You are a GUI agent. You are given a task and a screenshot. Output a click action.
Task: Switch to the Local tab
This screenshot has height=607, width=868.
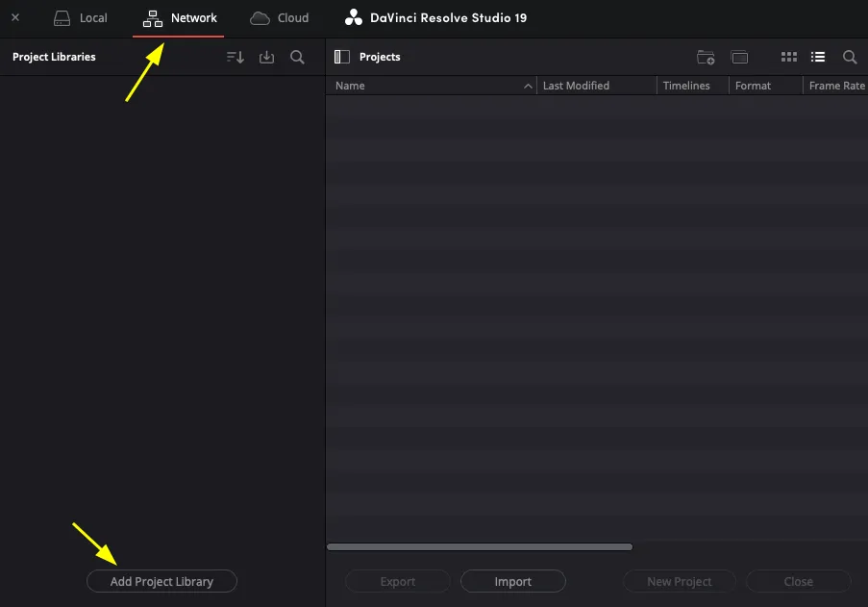click(x=81, y=17)
